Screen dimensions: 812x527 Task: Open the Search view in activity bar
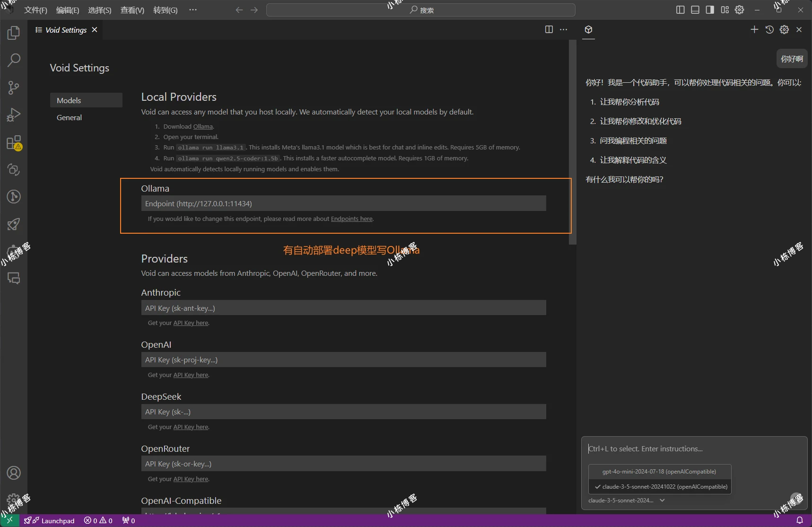(x=14, y=60)
